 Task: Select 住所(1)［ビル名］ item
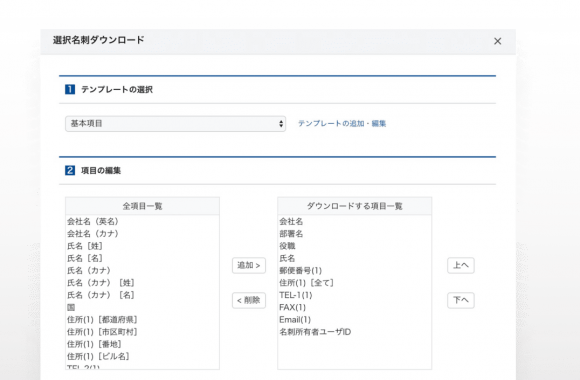142,356
